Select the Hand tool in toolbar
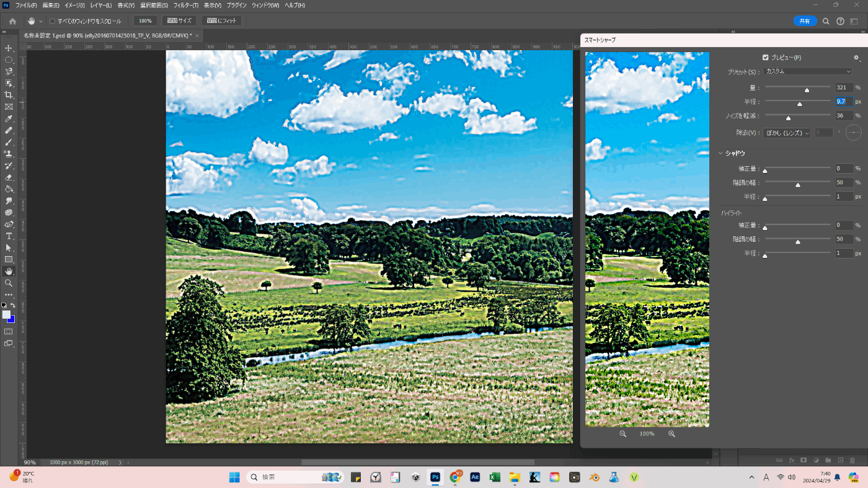This screenshot has width=868, height=488. (x=9, y=272)
